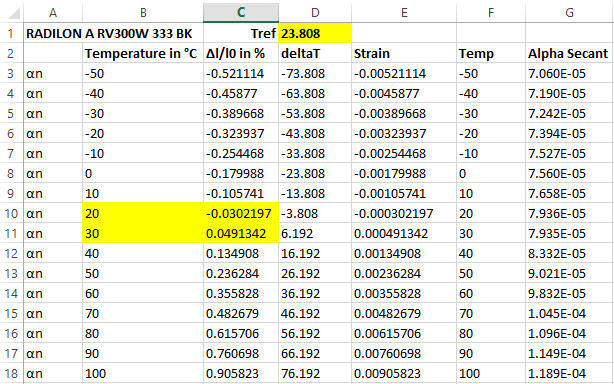
Task: Click cell with value 0.00355828
Action: pos(404,293)
